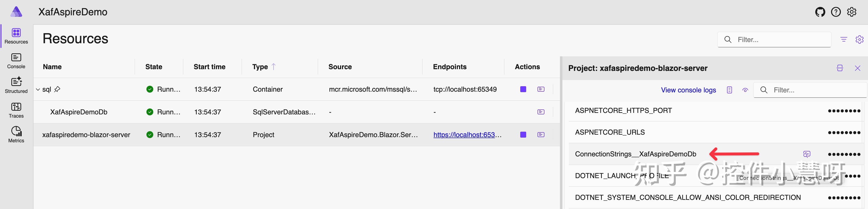Viewport: 868px width, 209px height.
Task: Stop the sql container resource
Action: (x=523, y=89)
